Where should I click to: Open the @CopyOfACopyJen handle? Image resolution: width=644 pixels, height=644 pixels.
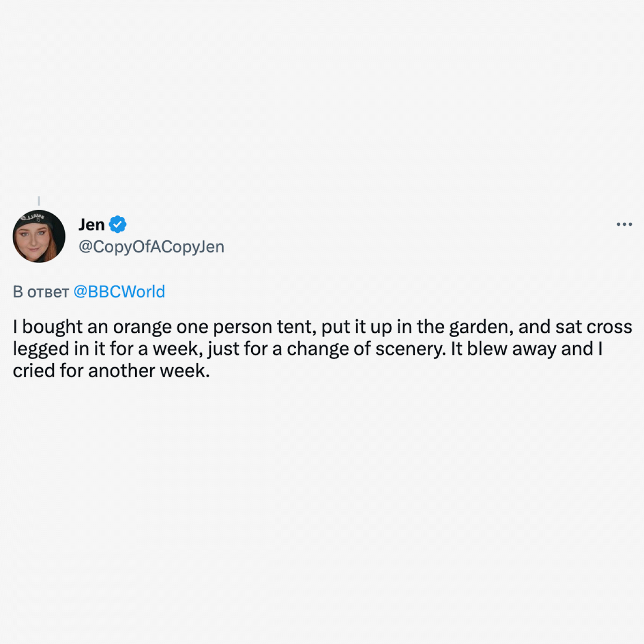pyautogui.click(x=151, y=247)
